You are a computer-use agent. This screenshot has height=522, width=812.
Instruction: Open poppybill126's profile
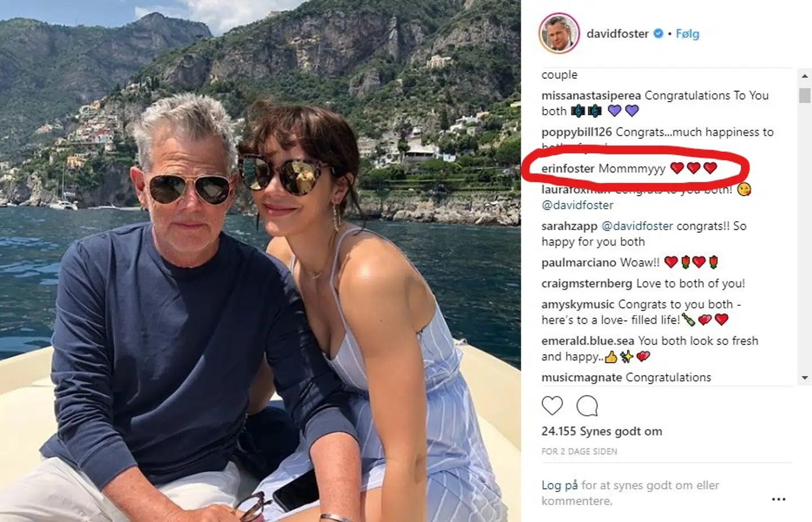click(x=577, y=132)
